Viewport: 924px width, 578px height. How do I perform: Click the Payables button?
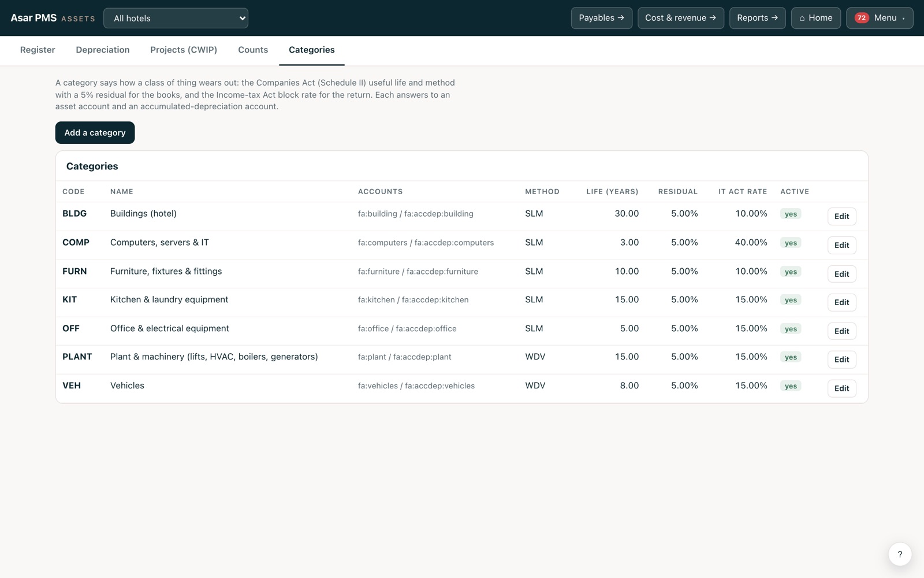602,18
